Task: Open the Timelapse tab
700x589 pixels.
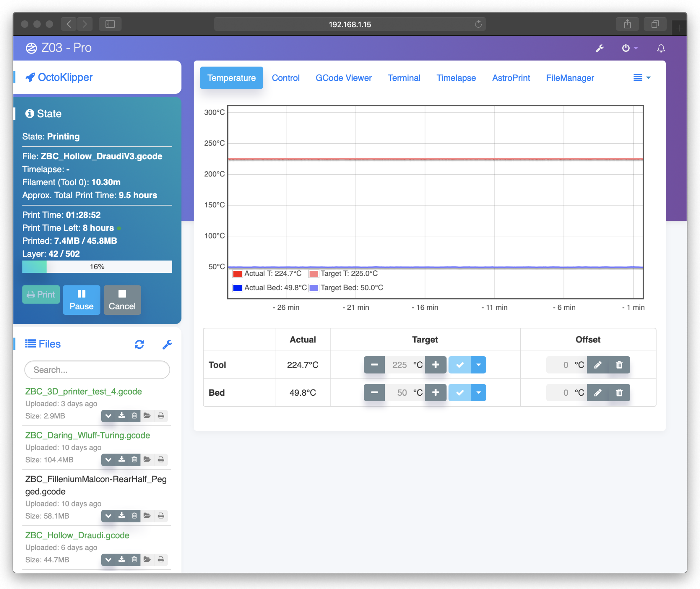Action: [456, 78]
